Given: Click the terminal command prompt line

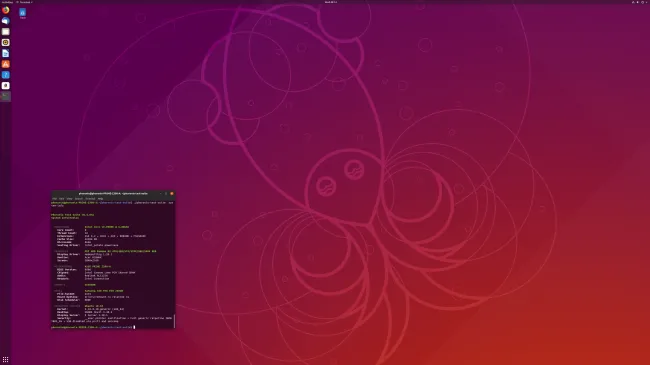Looking at the screenshot, I should [x=92, y=327].
